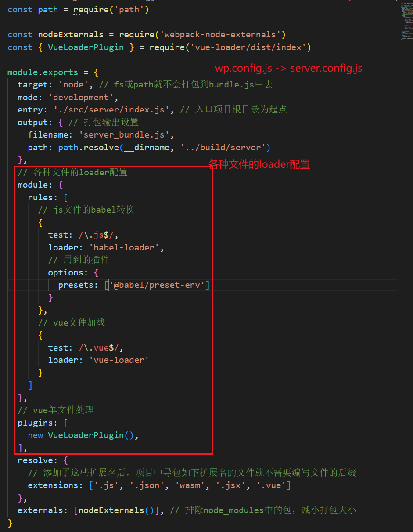Click the "entry" property key
The height and width of the screenshot is (532, 413).
click(30, 110)
